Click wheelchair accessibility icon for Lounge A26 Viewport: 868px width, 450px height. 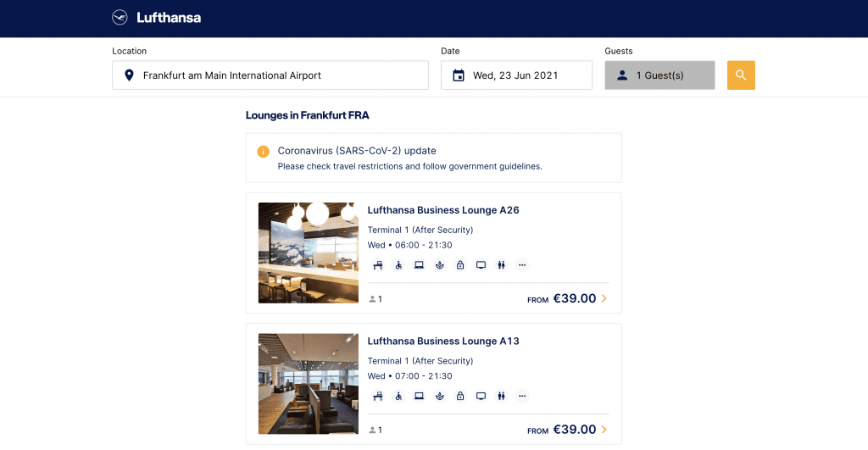[398, 265]
